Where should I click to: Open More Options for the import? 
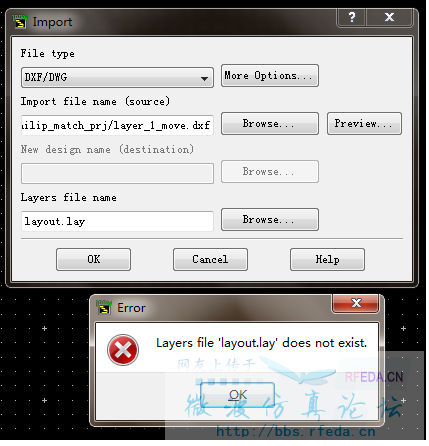[x=272, y=76]
